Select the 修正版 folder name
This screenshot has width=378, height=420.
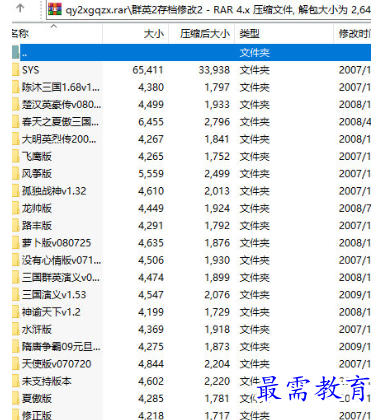pos(37,415)
